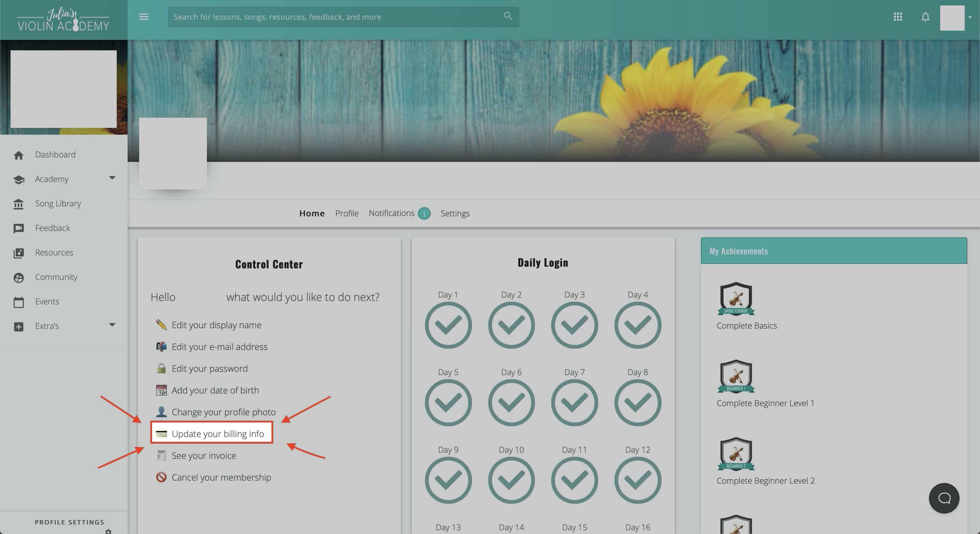
Task: Open the apps grid icon
Action: (898, 17)
